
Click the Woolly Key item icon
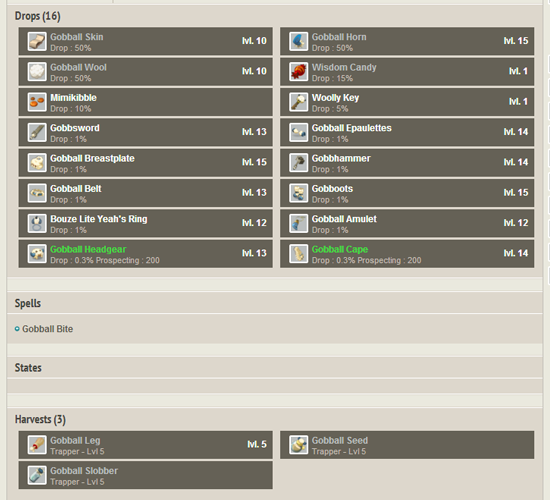click(x=299, y=102)
